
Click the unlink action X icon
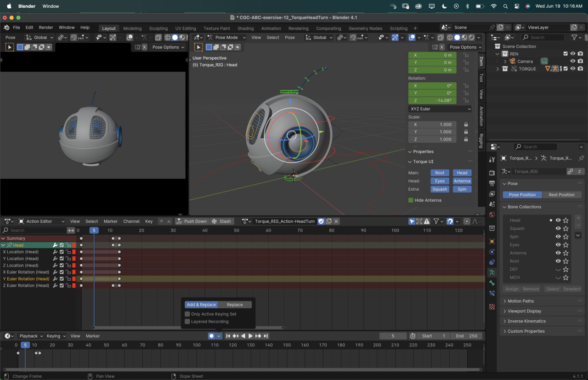[336, 221]
